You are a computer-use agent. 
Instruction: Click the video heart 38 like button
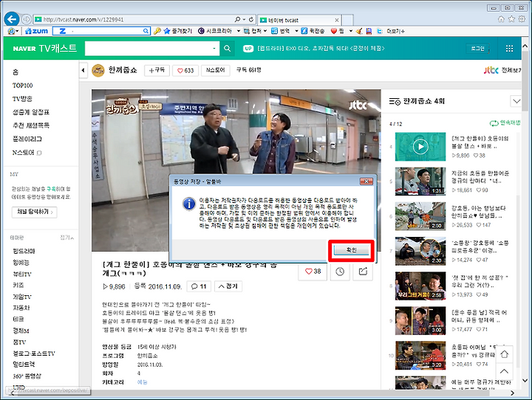point(313,272)
